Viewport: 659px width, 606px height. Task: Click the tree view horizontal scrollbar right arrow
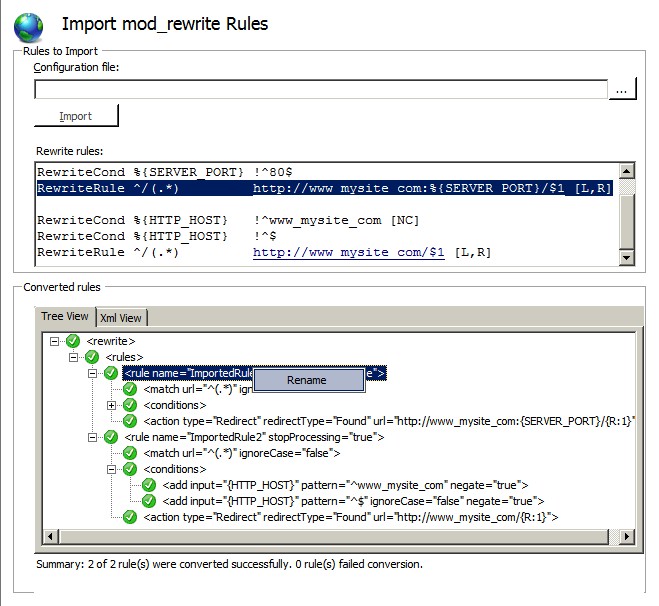(x=627, y=536)
